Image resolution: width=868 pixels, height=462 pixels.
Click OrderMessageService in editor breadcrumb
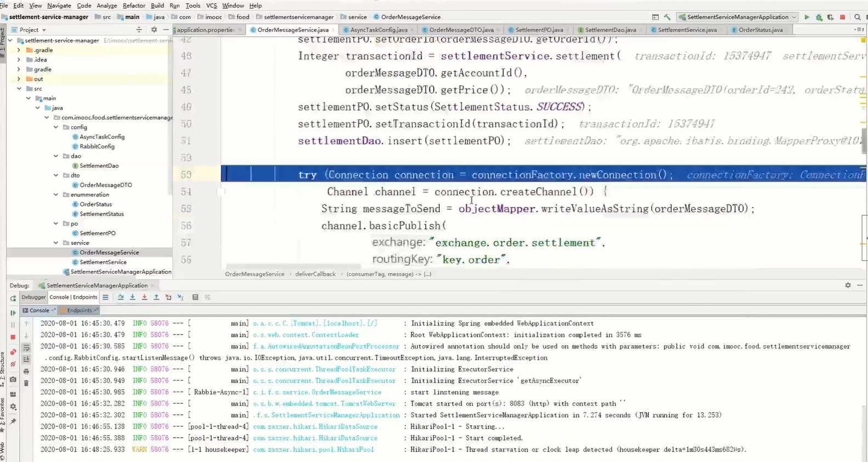coord(254,274)
